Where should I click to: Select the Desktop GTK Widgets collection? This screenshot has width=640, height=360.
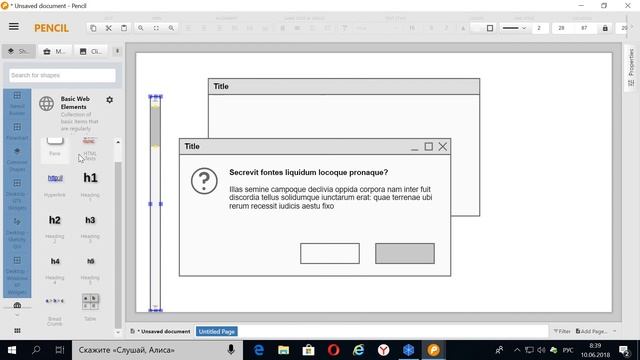17,194
